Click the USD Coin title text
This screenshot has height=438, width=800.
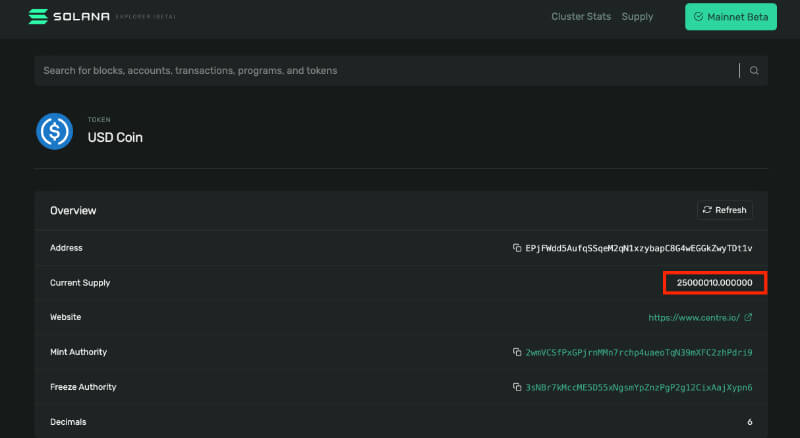pos(115,138)
